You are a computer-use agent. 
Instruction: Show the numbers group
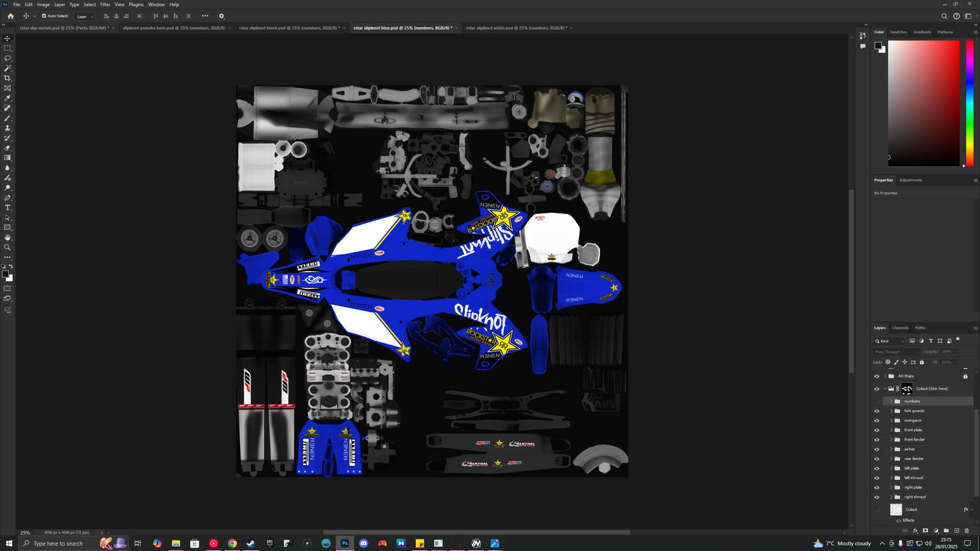click(876, 401)
